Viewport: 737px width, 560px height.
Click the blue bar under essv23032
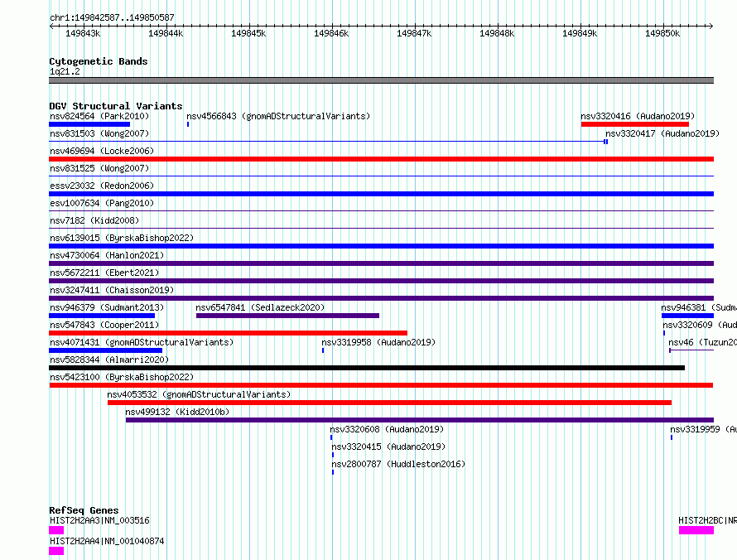(381, 194)
